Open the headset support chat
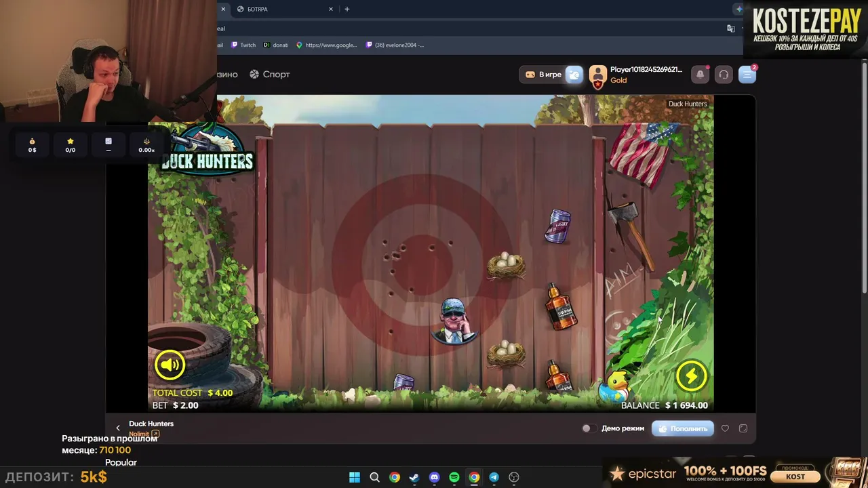868x488 pixels. [x=724, y=75]
